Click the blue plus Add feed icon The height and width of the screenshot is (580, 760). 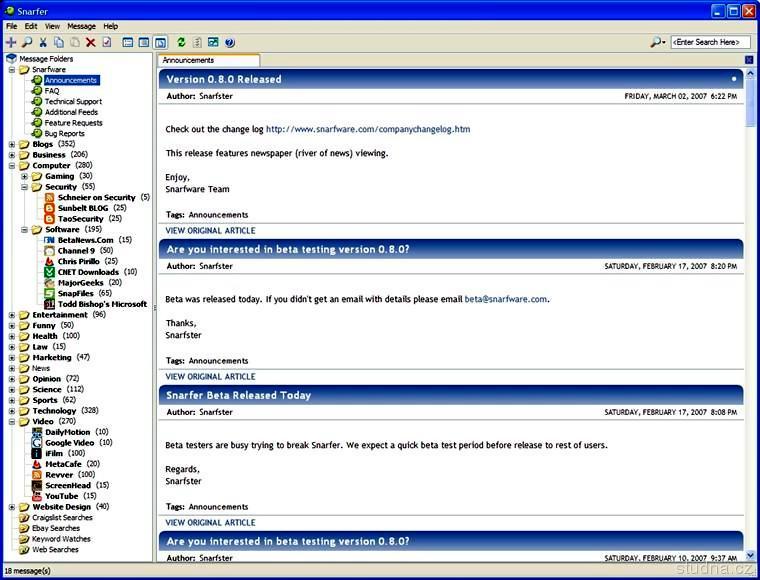(x=11, y=42)
